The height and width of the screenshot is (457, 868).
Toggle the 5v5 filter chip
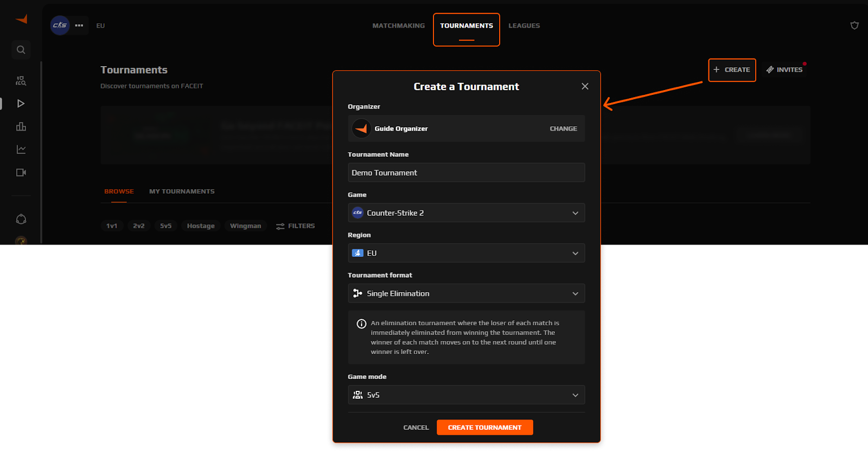(x=166, y=226)
